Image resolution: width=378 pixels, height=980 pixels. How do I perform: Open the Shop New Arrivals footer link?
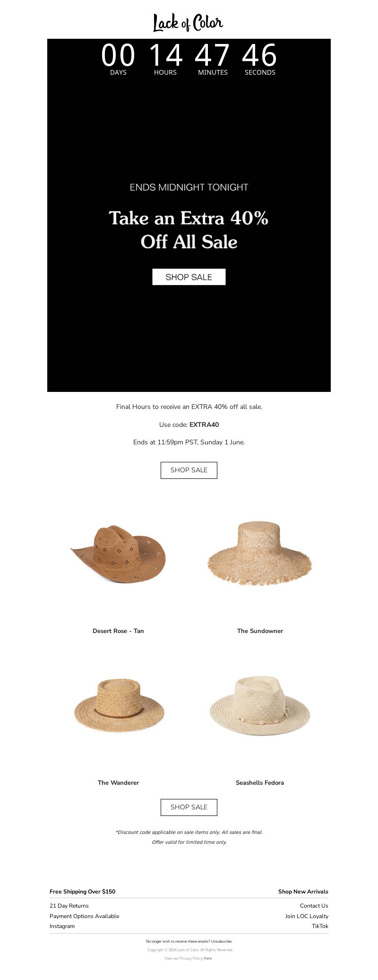tap(303, 892)
